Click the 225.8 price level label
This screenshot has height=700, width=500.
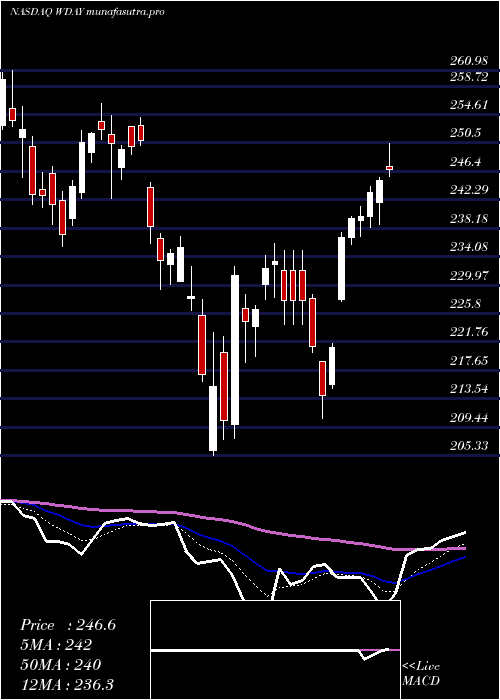465,304
